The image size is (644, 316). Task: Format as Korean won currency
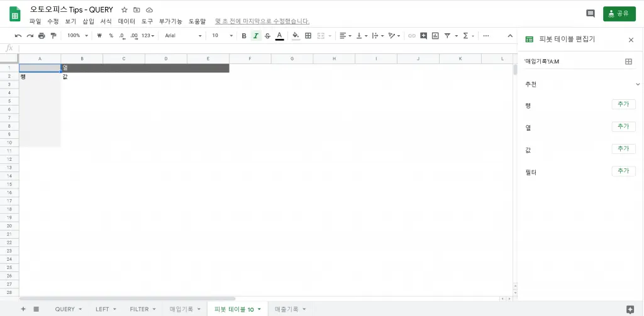coord(99,36)
